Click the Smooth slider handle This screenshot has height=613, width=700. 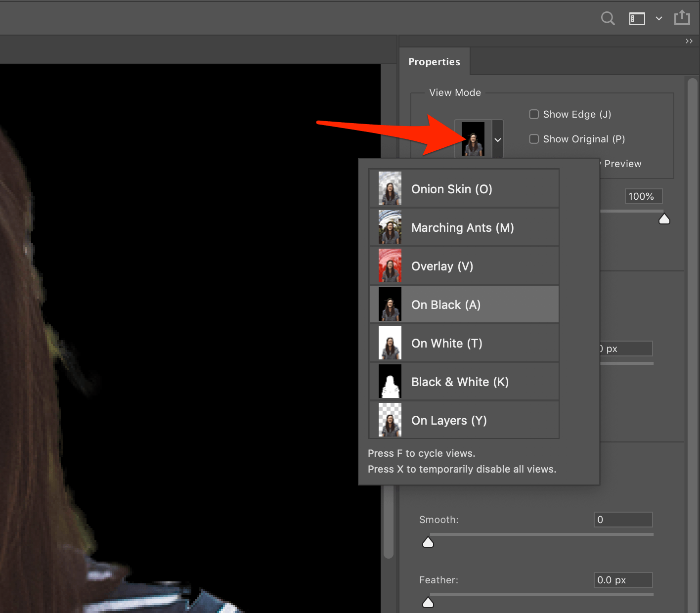tap(428, 543)
